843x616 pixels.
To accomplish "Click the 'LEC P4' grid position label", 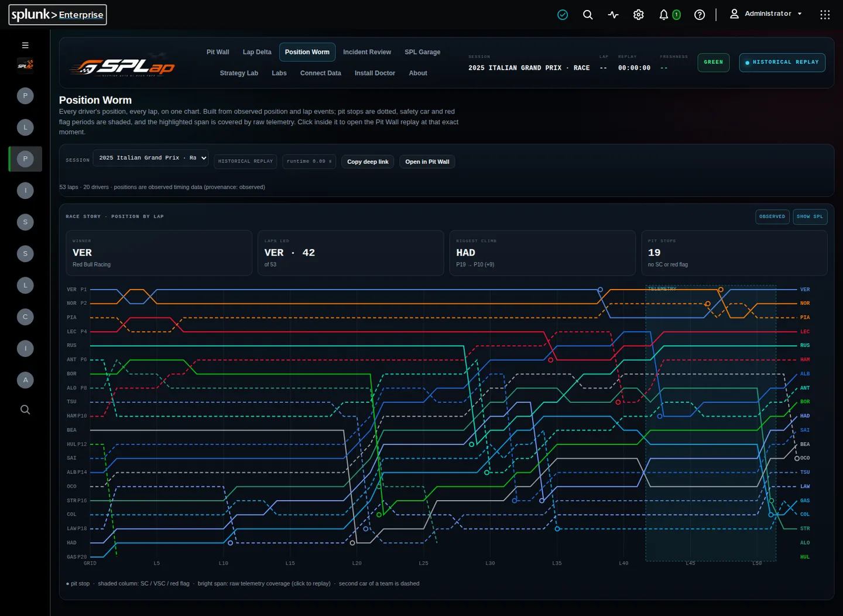I will (x=77, y=332).
